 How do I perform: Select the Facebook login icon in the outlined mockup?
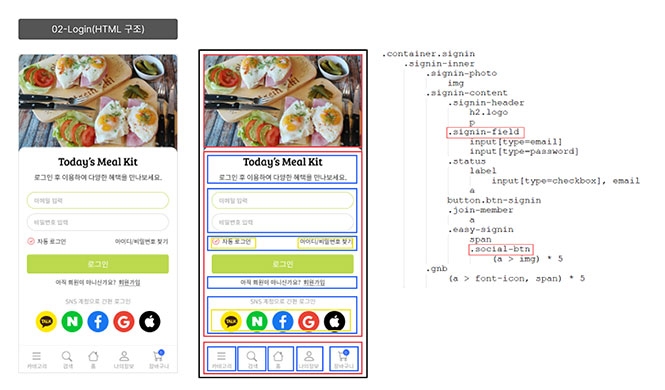tap(283, 321)
